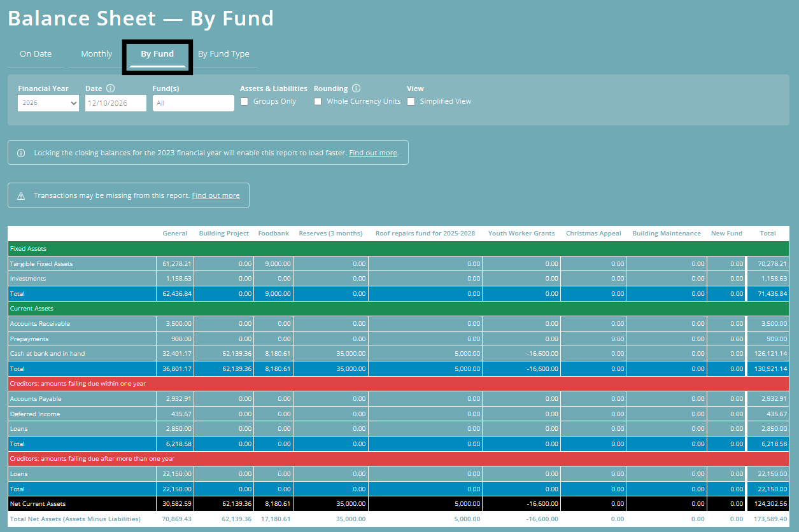The width and height of the screenshot is (799, 532).
Task: Click Creditors falling due within one year heading
Action: (78, 384)
